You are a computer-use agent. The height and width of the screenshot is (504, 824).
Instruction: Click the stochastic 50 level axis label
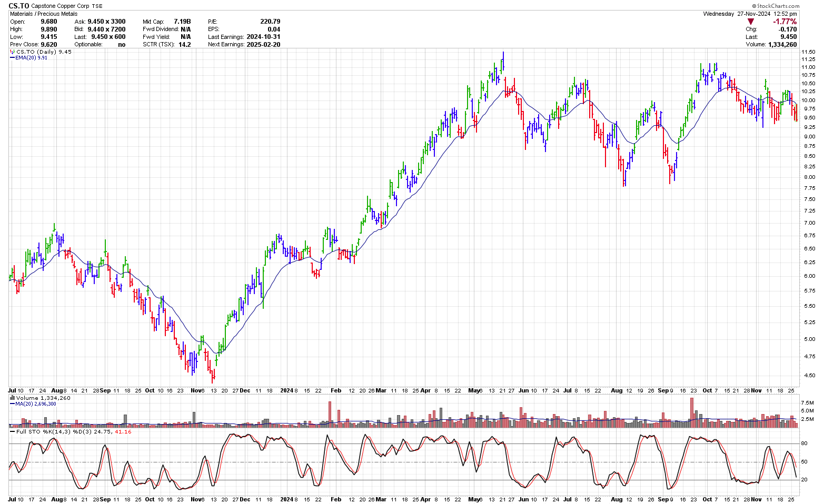point(805,462)
